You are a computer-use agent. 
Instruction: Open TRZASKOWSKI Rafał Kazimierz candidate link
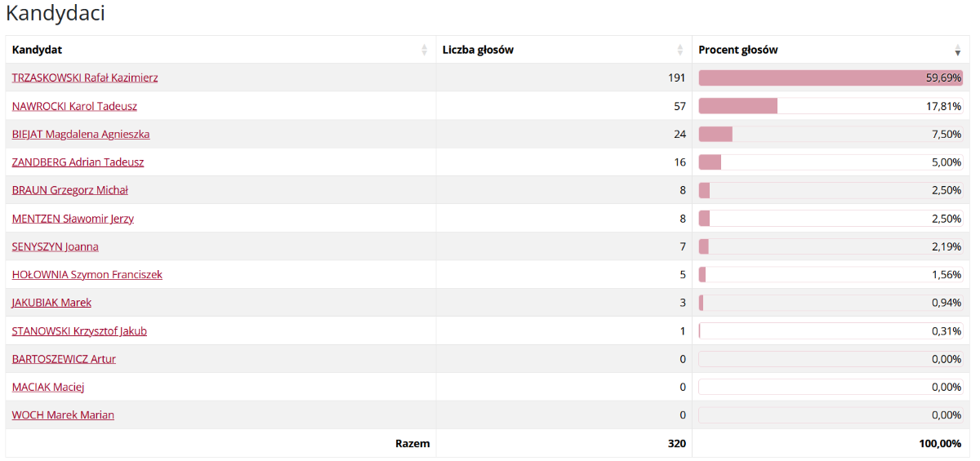coord(85,78)
